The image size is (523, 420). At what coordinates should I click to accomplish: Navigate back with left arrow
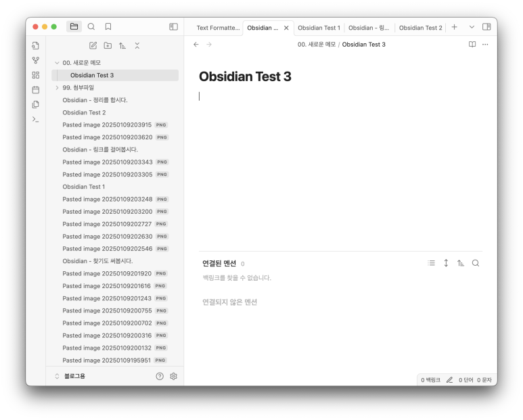pyautogui.click(x=196, y=45)
